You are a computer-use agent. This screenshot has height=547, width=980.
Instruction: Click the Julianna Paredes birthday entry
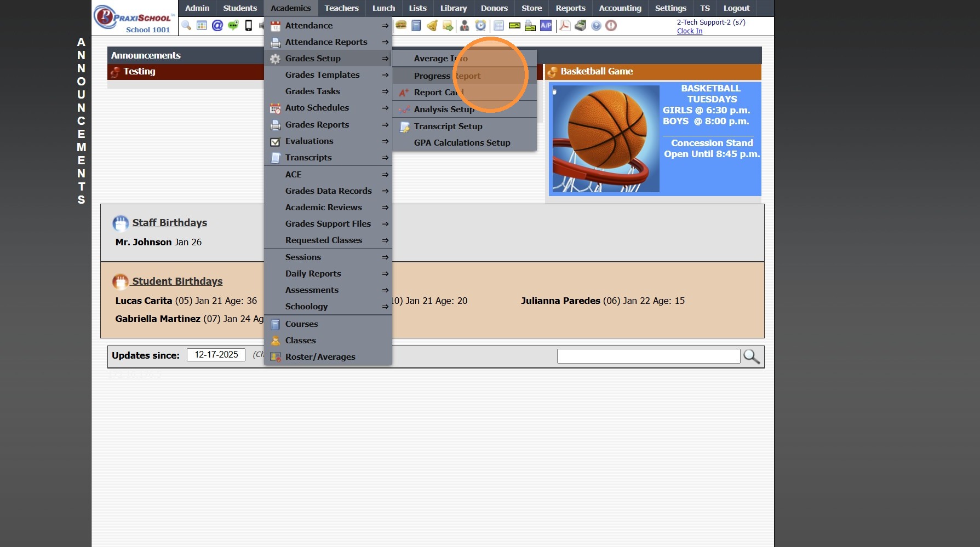pos(603,301)
